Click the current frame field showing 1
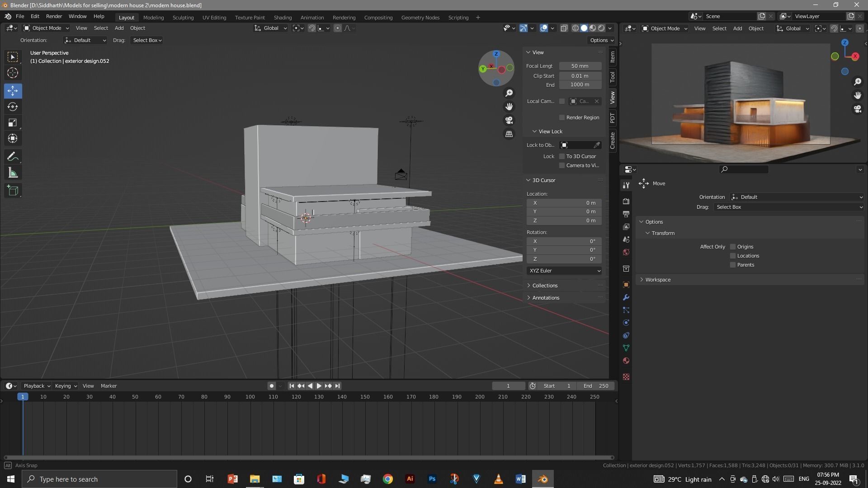The height and width of the screenshot is (488, 868). click(x=508, y=386)
